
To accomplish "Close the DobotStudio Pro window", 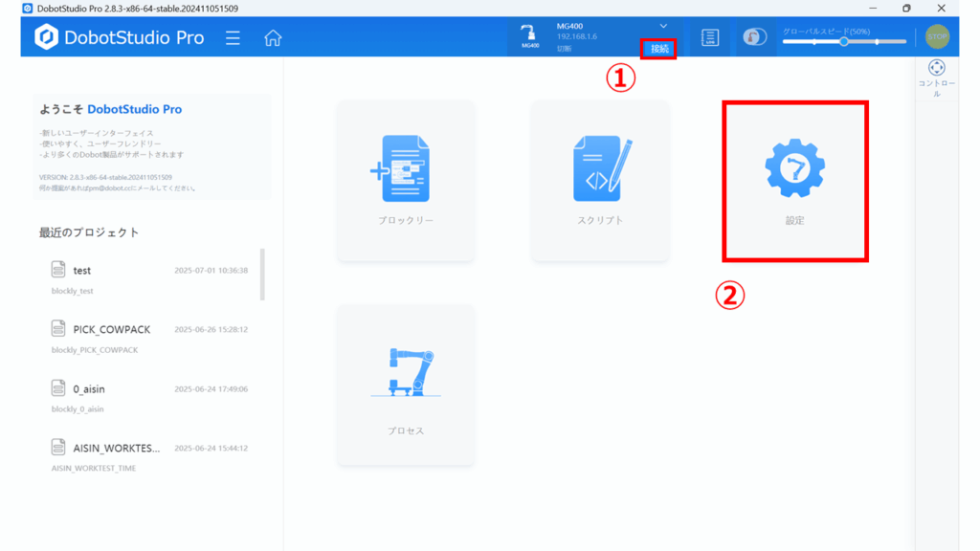I will click(942, 8).
